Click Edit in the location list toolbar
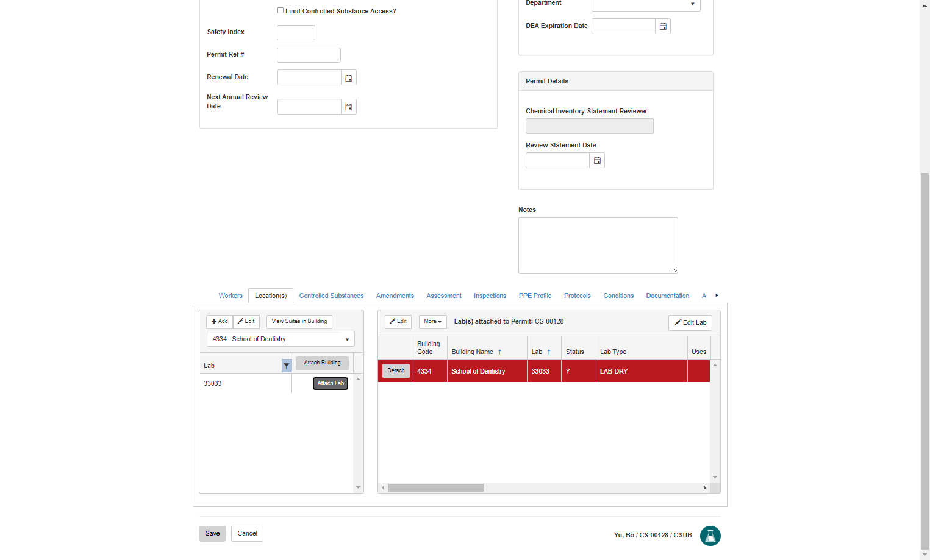 coord(246,322)
